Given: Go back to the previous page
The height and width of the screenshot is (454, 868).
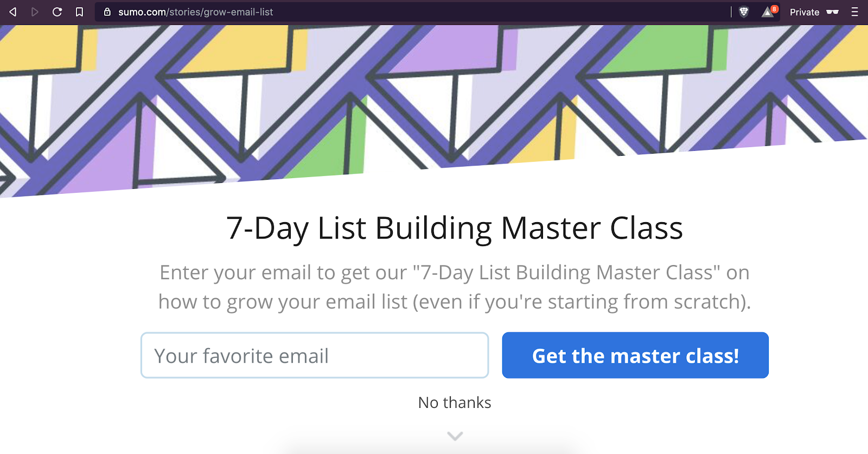Looking at the screenshot, I should coord(13,12).
